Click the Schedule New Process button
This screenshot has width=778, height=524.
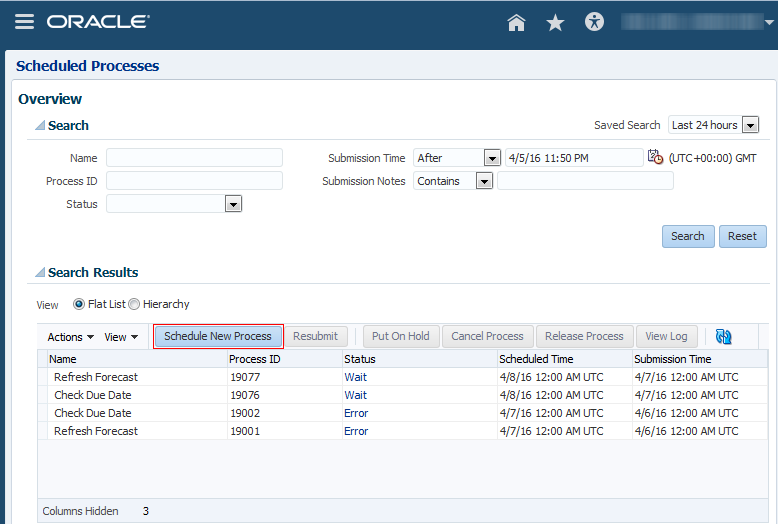coord(218,336)
